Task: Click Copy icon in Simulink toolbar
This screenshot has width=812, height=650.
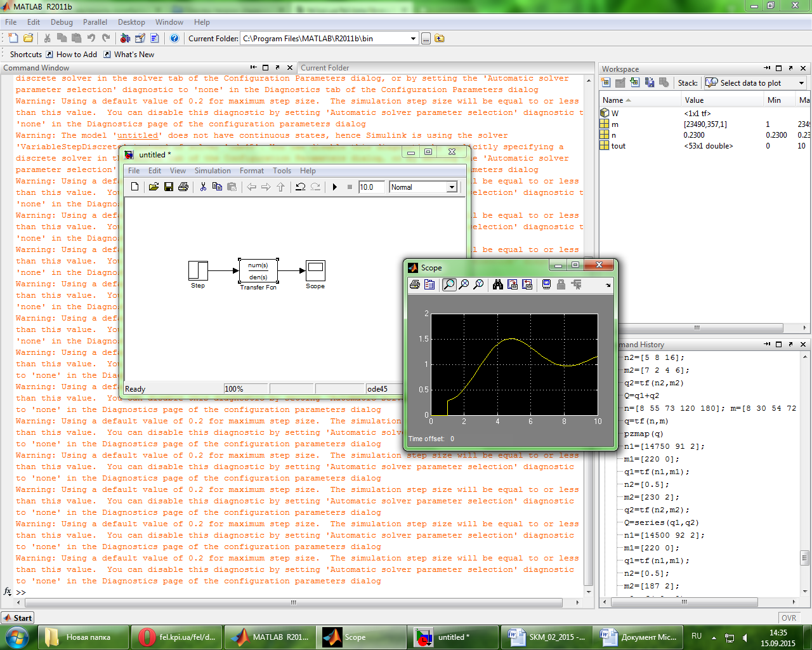Action: (x=217, y=187)
